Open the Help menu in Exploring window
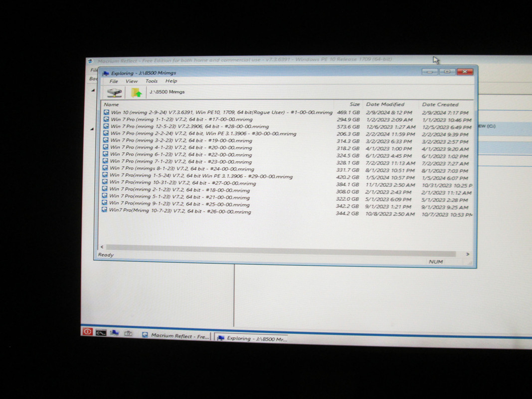532x399 pixels. tap(171, 81)
